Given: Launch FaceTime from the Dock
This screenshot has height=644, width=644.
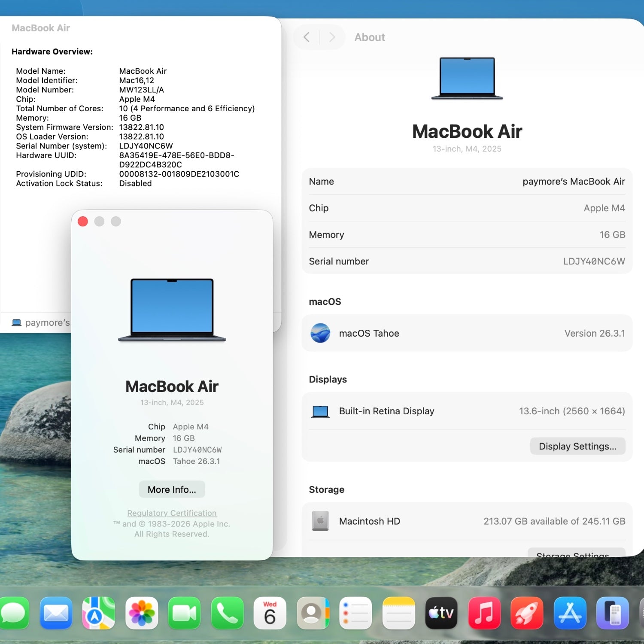Looking at the screenshot, I should (184, 613).
